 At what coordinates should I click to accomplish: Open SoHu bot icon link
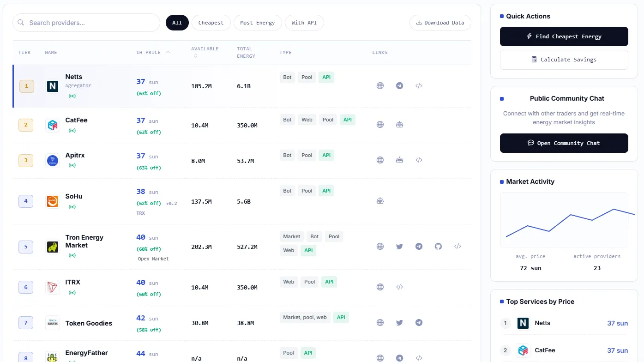(380, 201)
